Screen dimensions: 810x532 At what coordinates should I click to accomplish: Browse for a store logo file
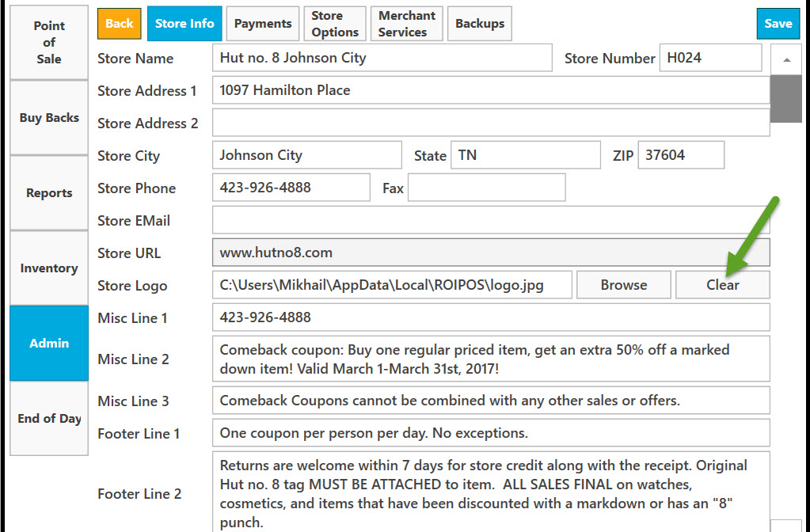[623, 285]
